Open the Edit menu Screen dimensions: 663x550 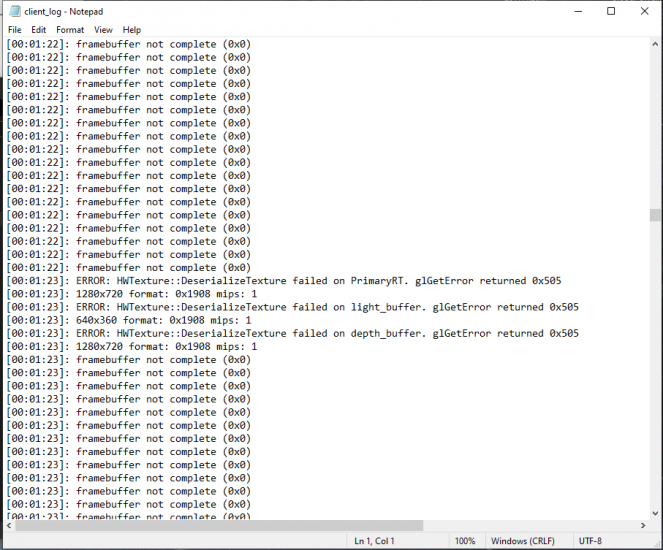pos(38,30)
